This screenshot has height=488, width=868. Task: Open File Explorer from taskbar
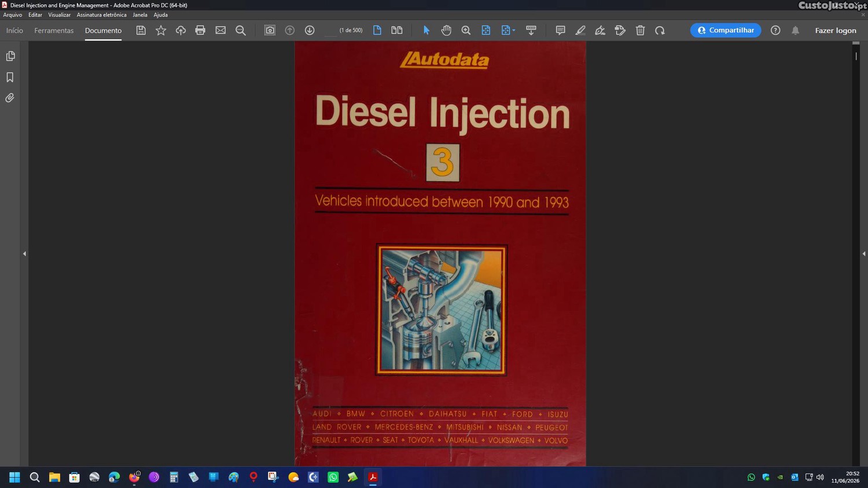[54, 477]
